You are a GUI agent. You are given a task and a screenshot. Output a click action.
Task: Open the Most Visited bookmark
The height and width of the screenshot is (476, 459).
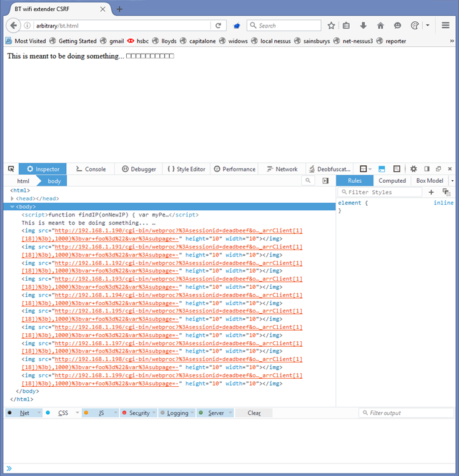pyautogui.click(x=26, y=41)
